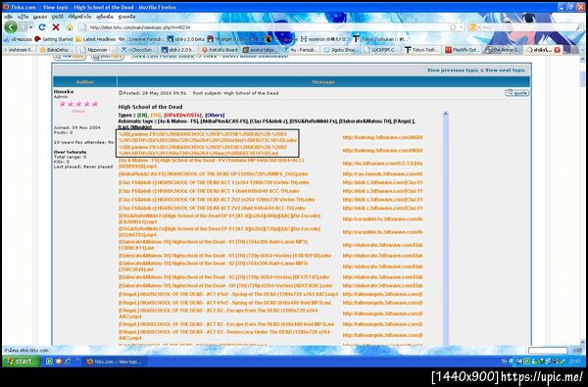Switch to the ChocoSun tab
Screen dimensions: 588x387
click(x=139, y=50)
